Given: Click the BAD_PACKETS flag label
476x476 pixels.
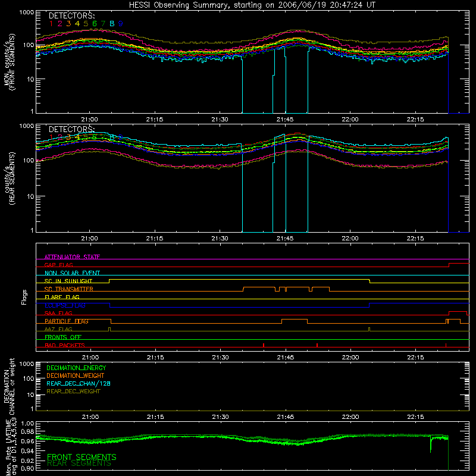Looking at the screenshot, I should [65, 345].
